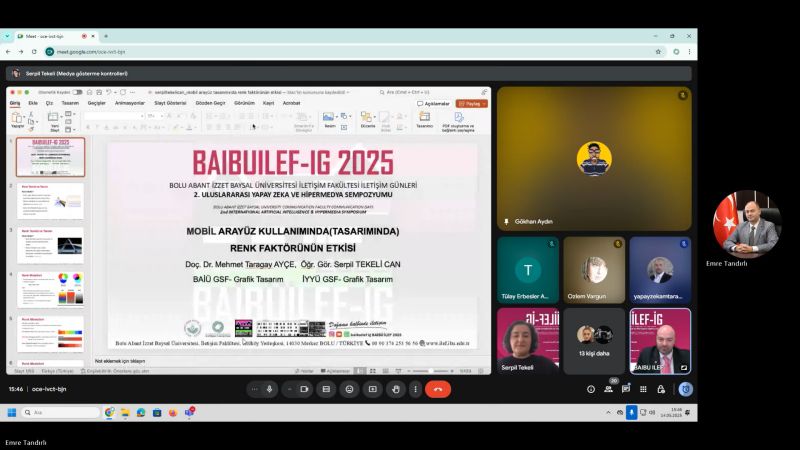Open Firefox from the taskbar

point(173,412)
